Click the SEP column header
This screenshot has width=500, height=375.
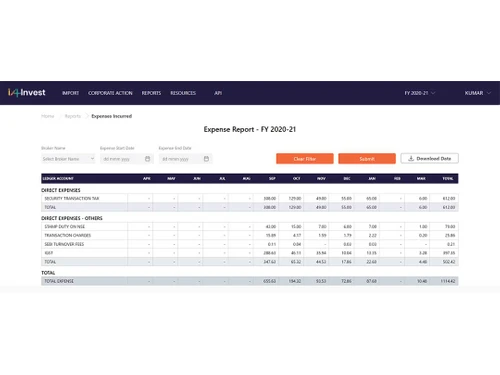coord(272,179)
